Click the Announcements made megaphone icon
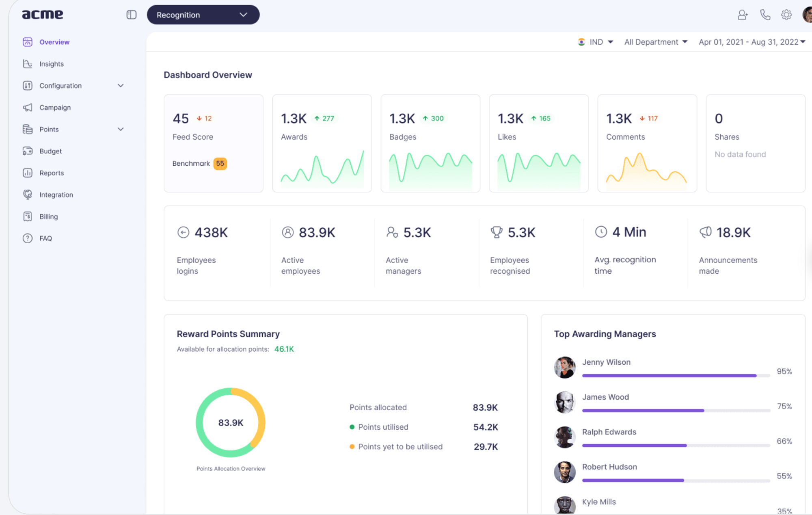 (x=706, y=232)
